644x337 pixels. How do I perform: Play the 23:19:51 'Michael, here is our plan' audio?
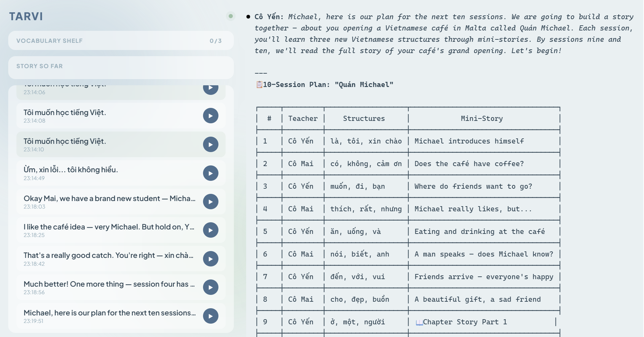pos(211,316)
